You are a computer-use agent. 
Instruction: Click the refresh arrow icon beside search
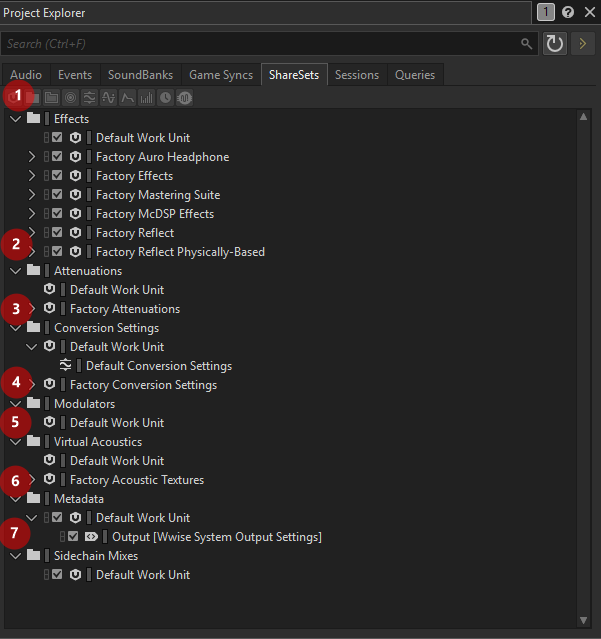(x=555, y=44)
